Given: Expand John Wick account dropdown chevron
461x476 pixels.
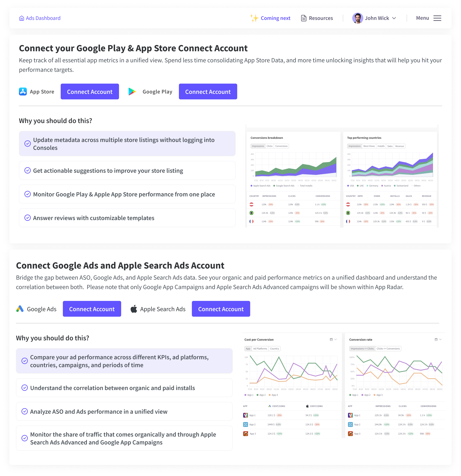Looking at the screenshot, I should click(394, 18).
